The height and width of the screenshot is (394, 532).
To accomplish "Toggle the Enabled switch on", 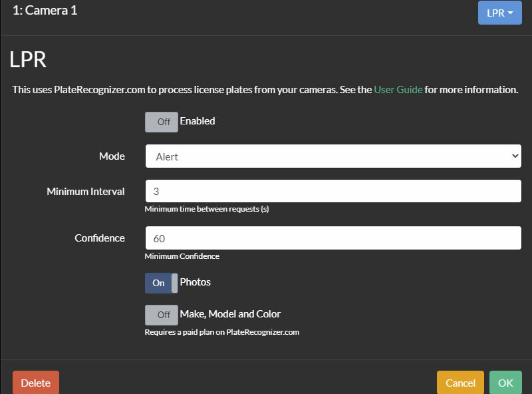I will click(x=162, y=122).
